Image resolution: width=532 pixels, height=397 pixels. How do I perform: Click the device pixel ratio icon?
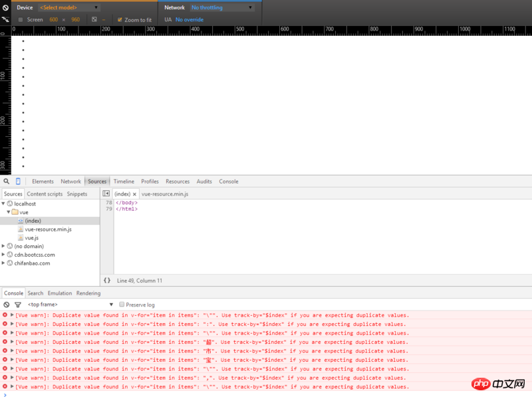(94, 19)
